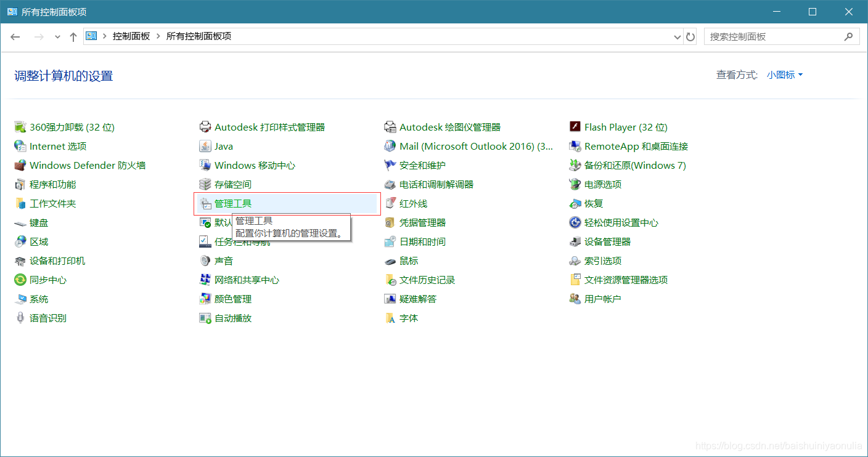Image resolution: width=868 pixels, height=457 pixels.
Task: Click the 红外线 icon
Action: tap(390, 203)
